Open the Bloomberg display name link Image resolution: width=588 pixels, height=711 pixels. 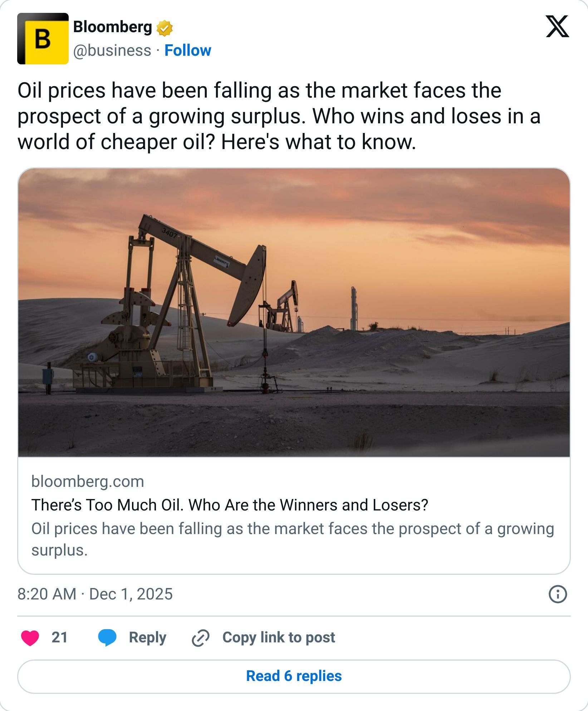[x=112, y=27]
